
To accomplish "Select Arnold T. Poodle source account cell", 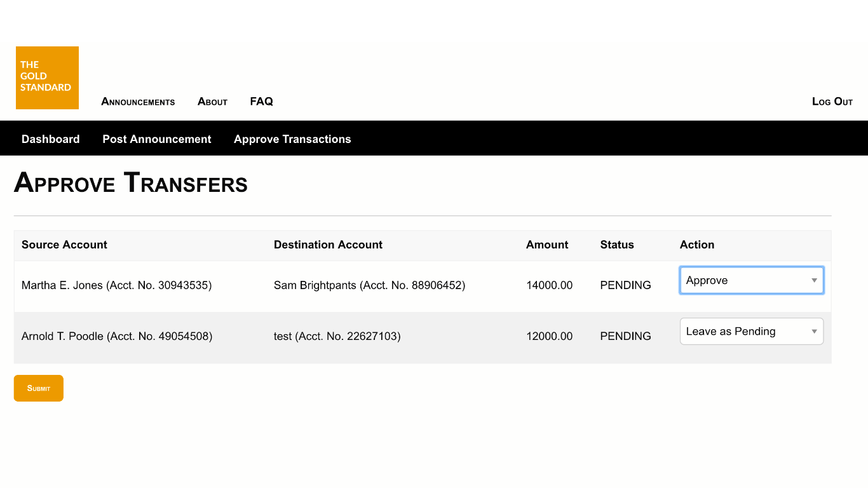I will click(117, 336).
